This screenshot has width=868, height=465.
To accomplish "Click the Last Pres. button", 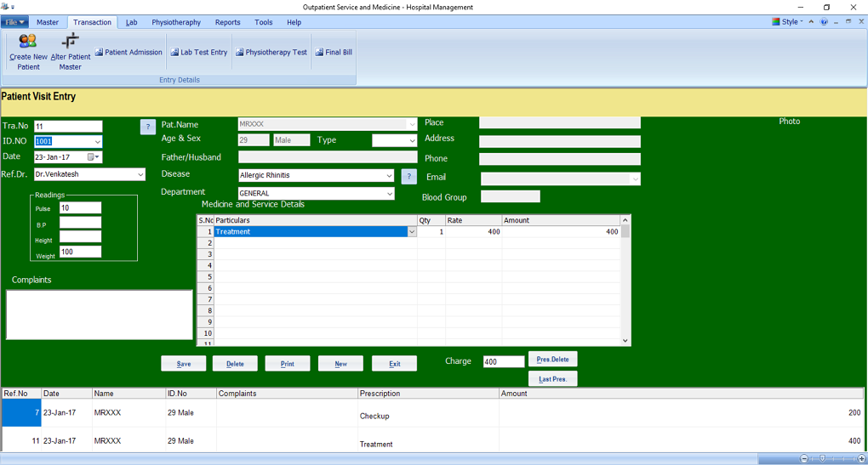I will pos(552,379).
